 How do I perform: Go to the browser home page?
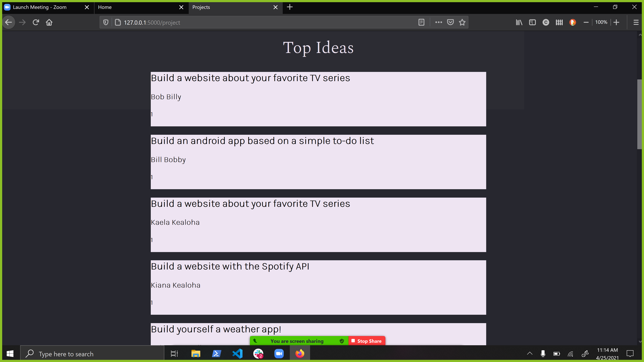[49, 22]
